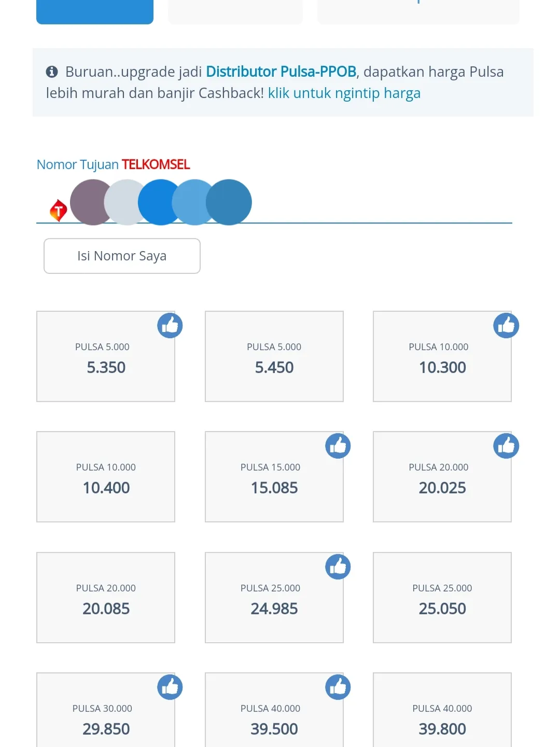Click the info icon in the banner
Screen dimensions: 560x747
coord(52,72)
